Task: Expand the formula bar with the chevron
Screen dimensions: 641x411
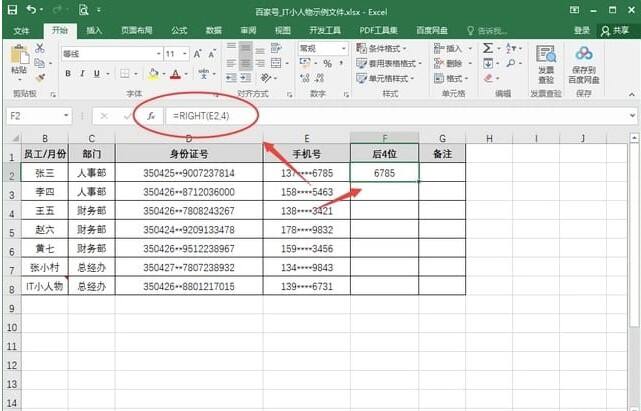Action: (x=632, y=116)
